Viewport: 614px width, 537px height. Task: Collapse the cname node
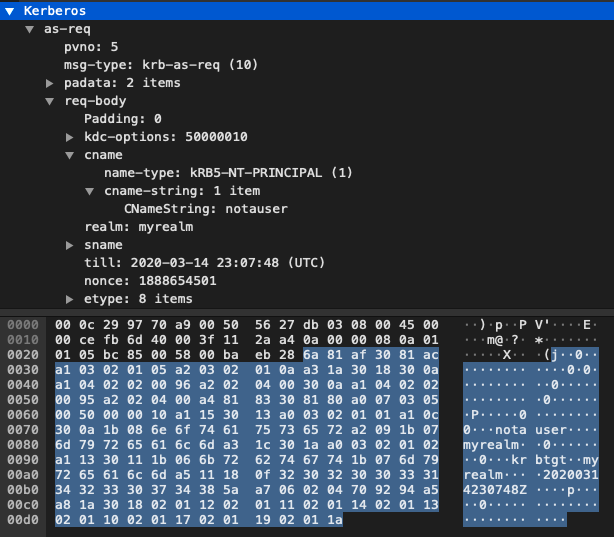[70, 155]
